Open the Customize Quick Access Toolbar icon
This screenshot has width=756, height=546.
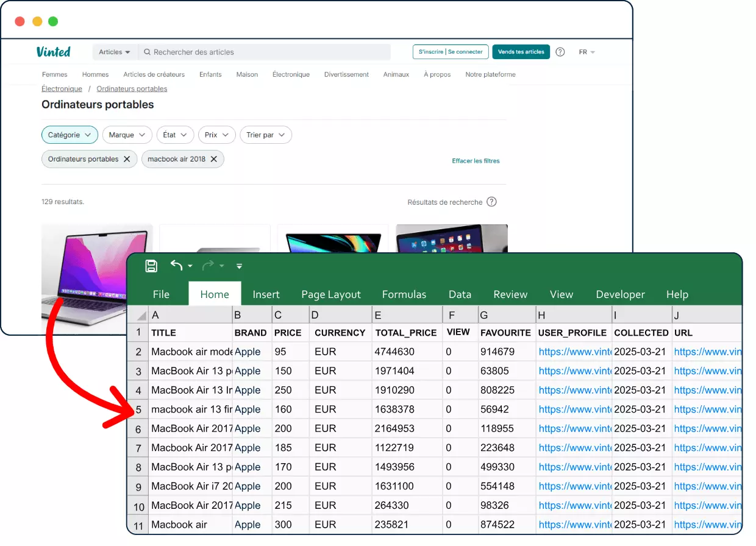[239, 266]
